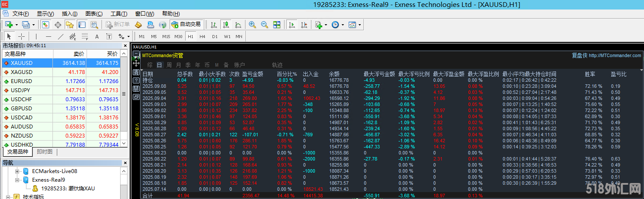Viewport: 644px width, 199px height.
Task: Click the MTCommander panel move icon
Action: pos(136,63)
